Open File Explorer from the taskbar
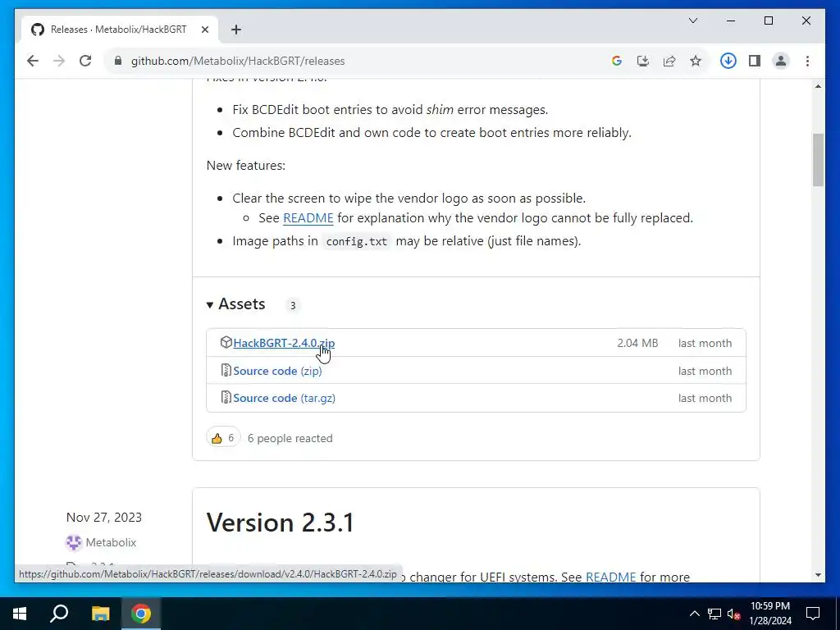This screenshot has width=840, height=630. 100,614
